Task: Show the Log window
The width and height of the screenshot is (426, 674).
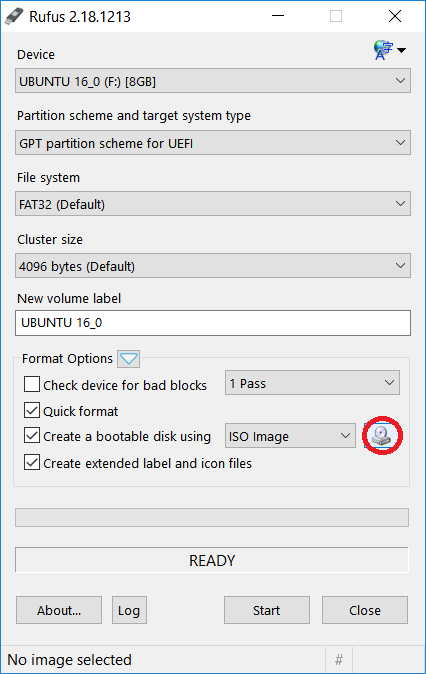Action: click(129, 610)
